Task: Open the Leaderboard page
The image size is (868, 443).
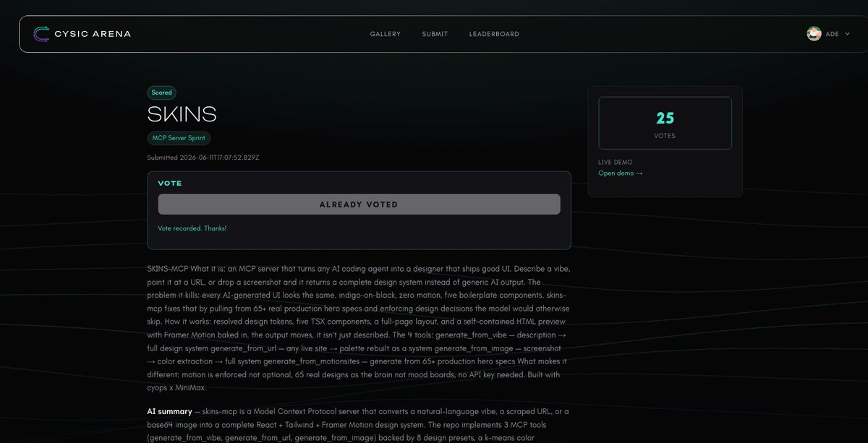Action: pos(494,34)
